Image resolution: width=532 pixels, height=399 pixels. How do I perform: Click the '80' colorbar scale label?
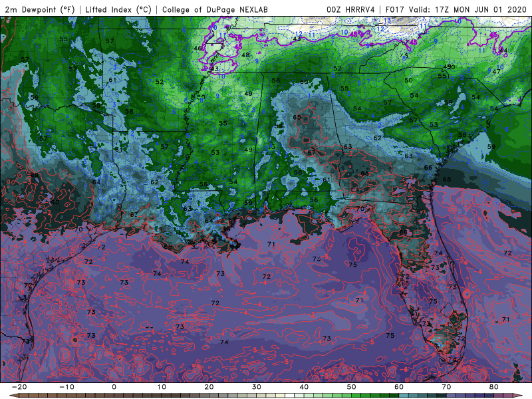pos(494,387)
